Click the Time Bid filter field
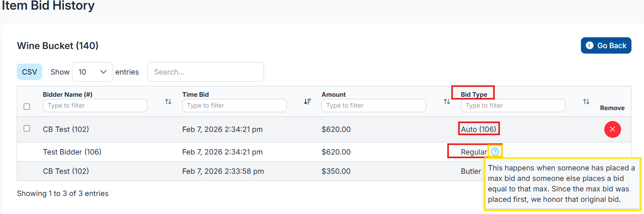Screen dimensions: 644x214 (x=234, y=106)
